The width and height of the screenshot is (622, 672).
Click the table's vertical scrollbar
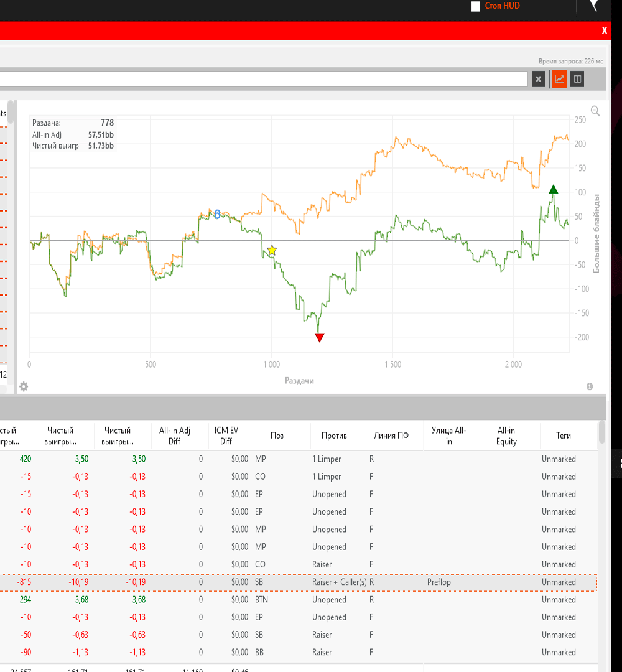[602, 433]
